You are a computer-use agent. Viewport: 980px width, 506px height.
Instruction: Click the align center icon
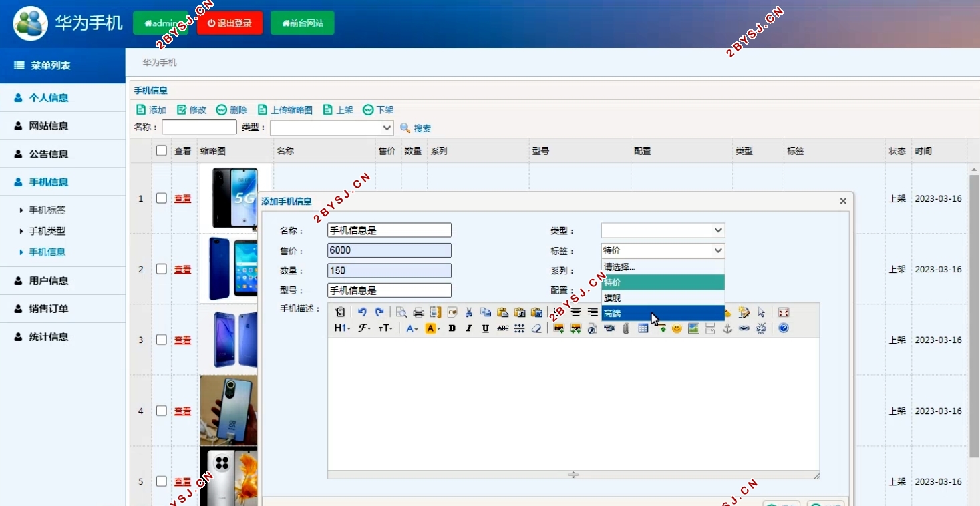pyautogui.click(x=576, y=312)
